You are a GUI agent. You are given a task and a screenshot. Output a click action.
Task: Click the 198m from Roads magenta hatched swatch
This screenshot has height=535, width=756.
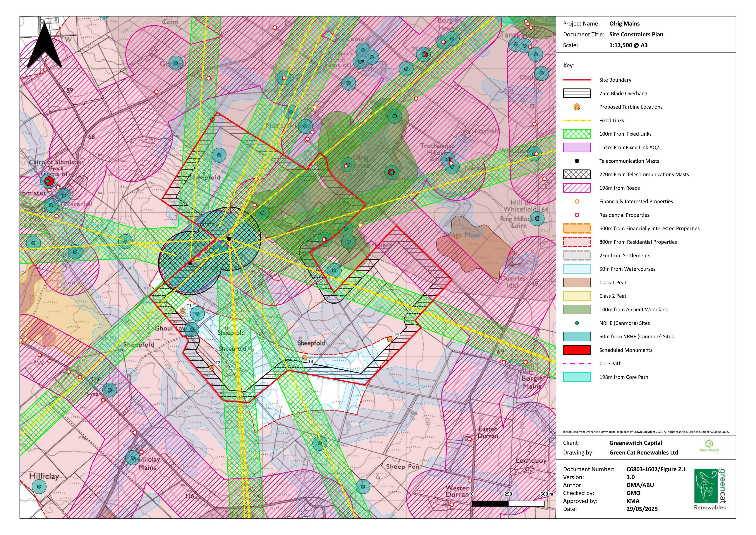click(x=577, y=188)
